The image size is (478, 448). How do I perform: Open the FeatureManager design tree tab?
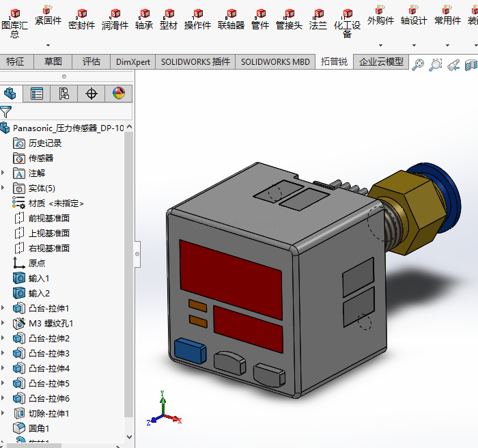(10, 94)
